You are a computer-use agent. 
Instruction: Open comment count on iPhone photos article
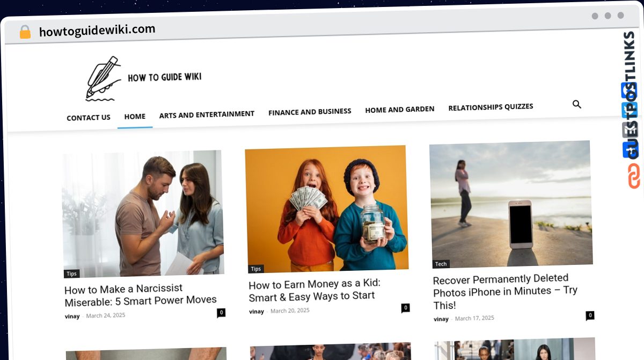click(590, 315)
